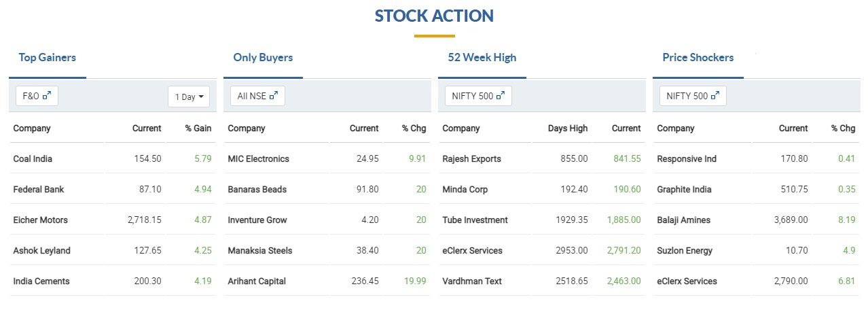The width and height of the screenshot is (868, 327).
Task: Click the Federal Bank company link
Action: click(39, 190)
